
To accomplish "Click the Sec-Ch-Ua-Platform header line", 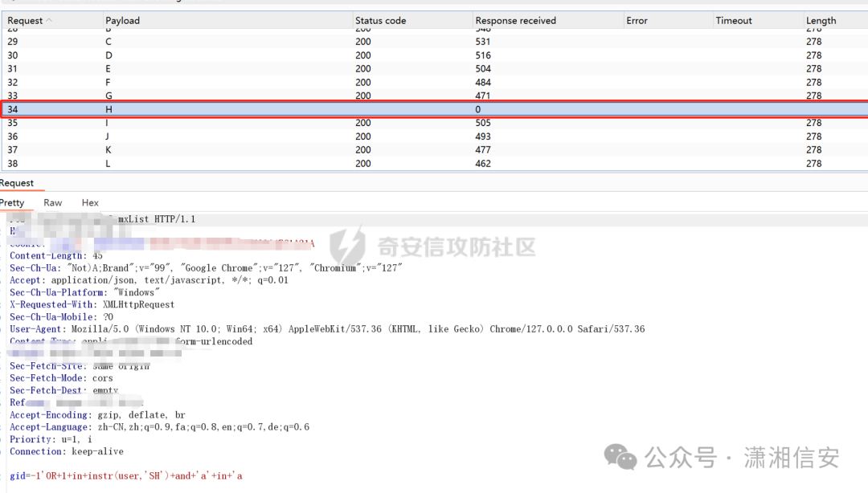I will point(84,292).
